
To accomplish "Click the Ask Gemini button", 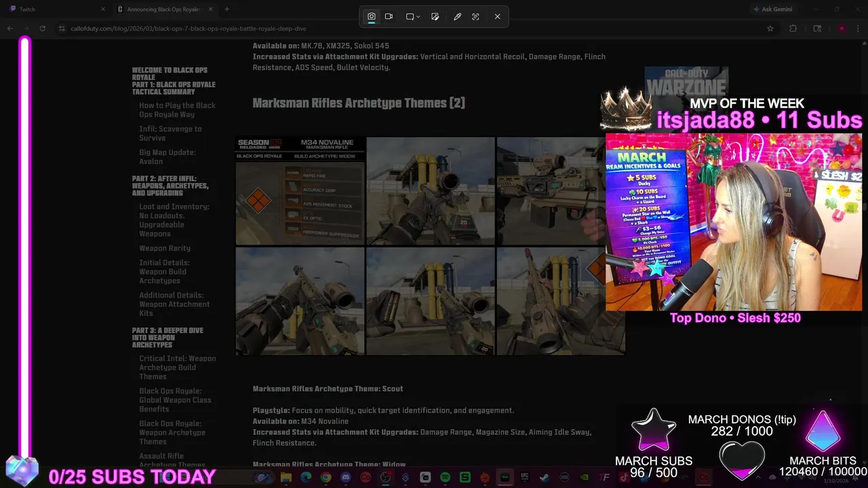I will pyautogui.click(x=772, y=9).
